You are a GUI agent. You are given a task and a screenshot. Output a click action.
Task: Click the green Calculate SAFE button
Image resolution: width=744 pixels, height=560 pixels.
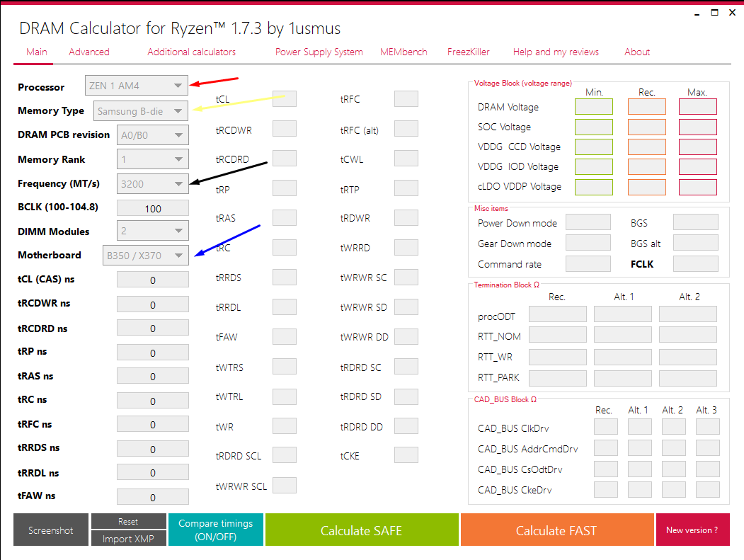(x=362, y=530)
